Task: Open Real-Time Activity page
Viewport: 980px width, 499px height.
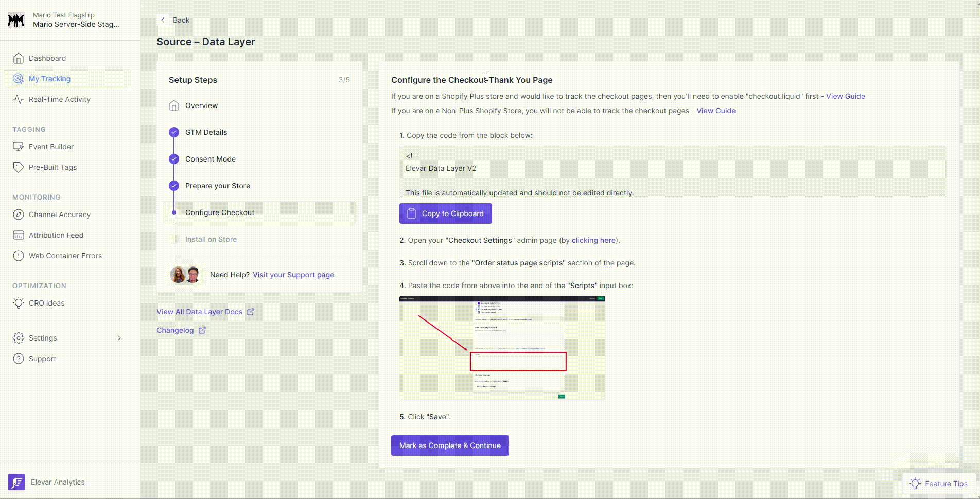Action: point(68,99)
